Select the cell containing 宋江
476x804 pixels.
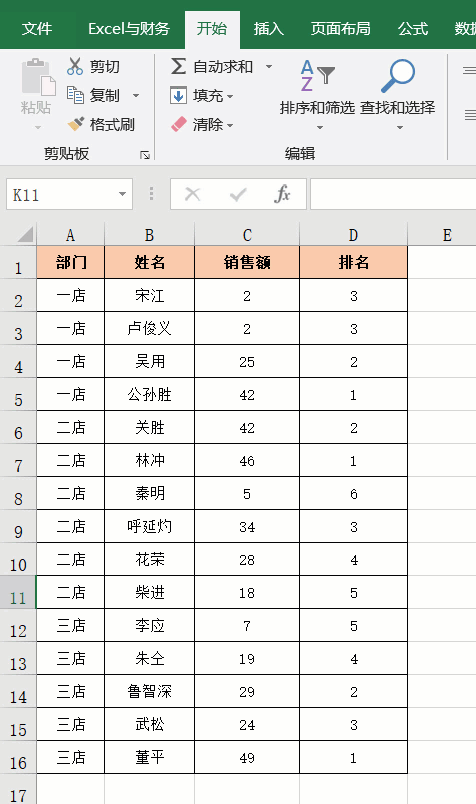point(149,295)
